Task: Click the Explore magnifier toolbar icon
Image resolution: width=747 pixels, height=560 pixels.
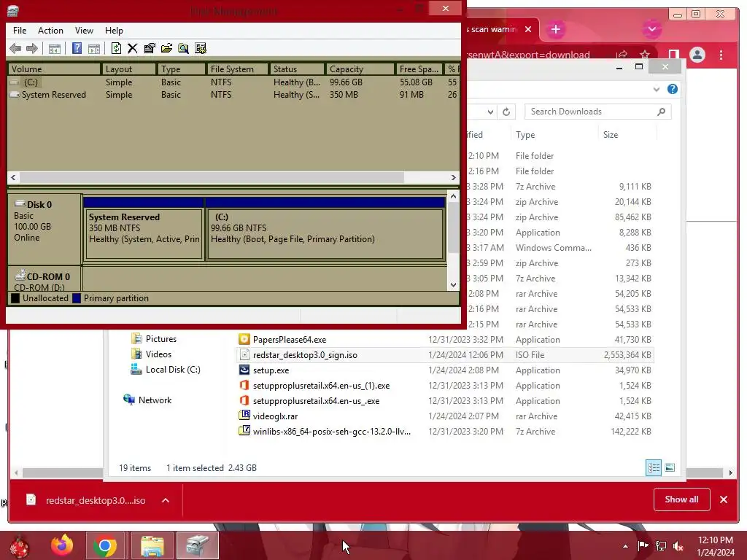Action: (x=183, y=48)
